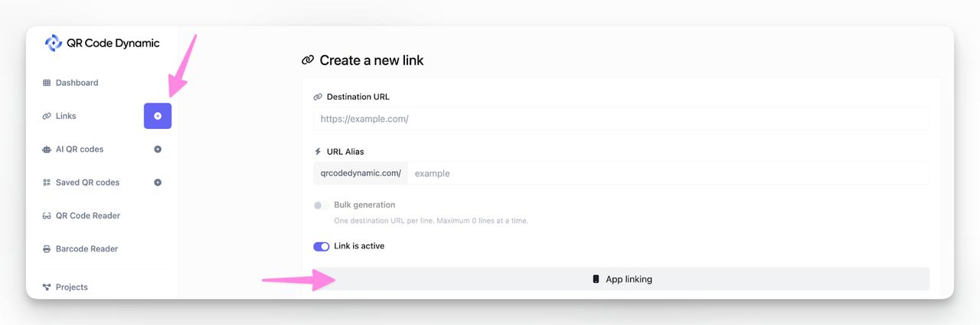Go to Saved QR codes page

[x=87, y=182]
